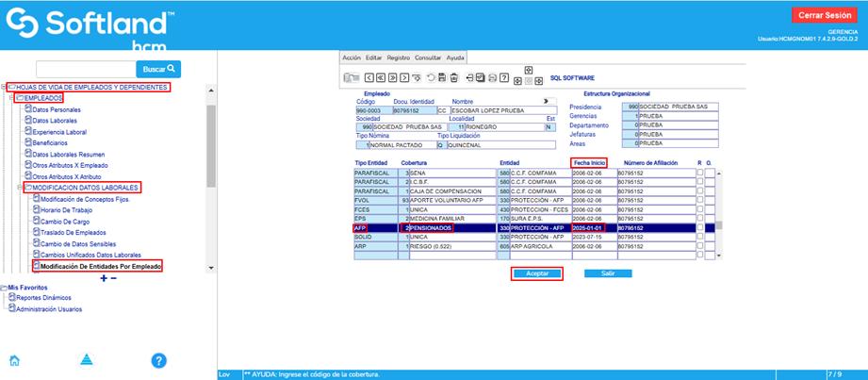The width and height of the screenshot is (868, 380).
Task: Click the blue round help icon in sidebar
Action: pyautogui.click(x=158, y=360)
